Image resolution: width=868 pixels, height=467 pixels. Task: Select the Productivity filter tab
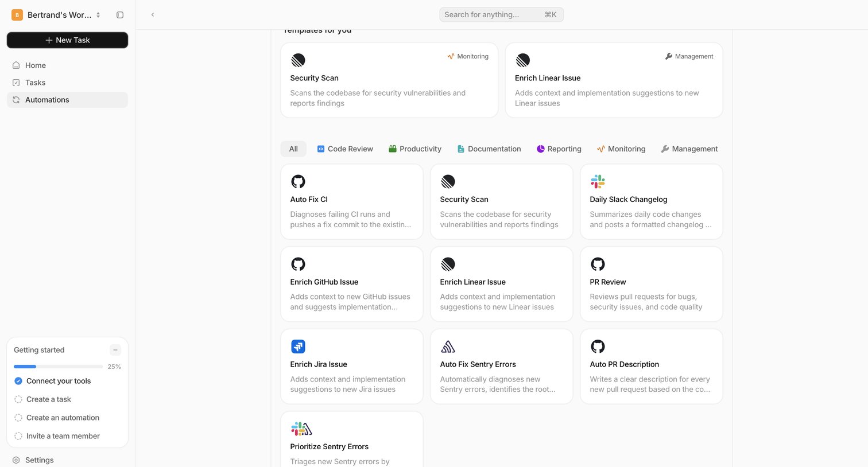pyautogui.click(x=415, y=149)
